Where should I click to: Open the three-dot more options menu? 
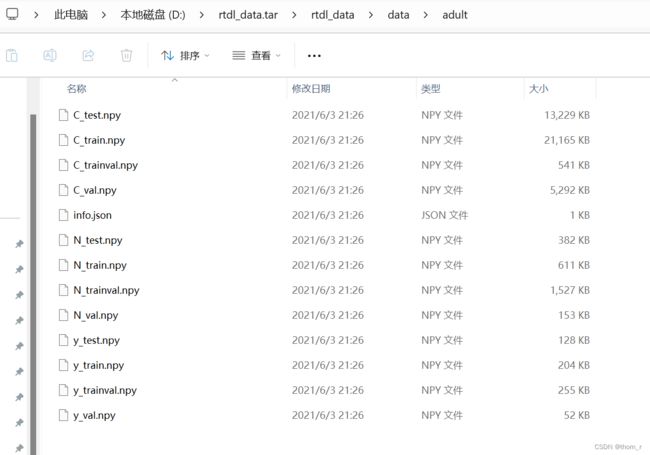314,56
